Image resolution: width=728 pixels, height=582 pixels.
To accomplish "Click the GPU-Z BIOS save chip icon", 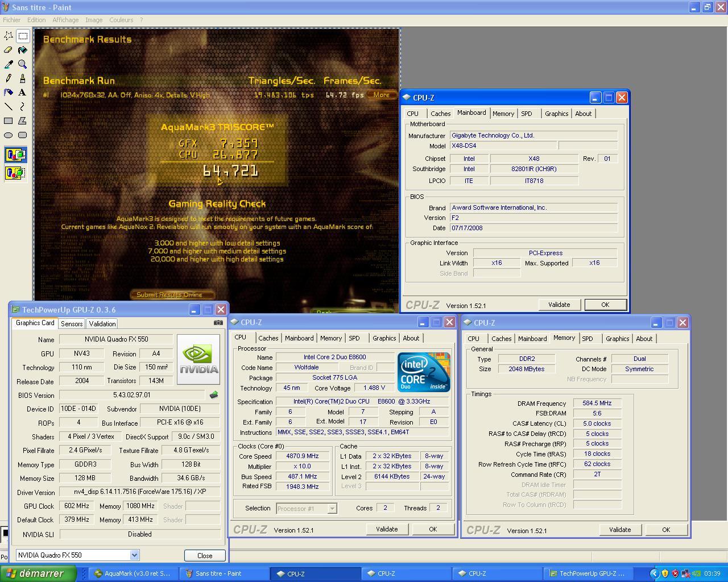I will [214, 394].
